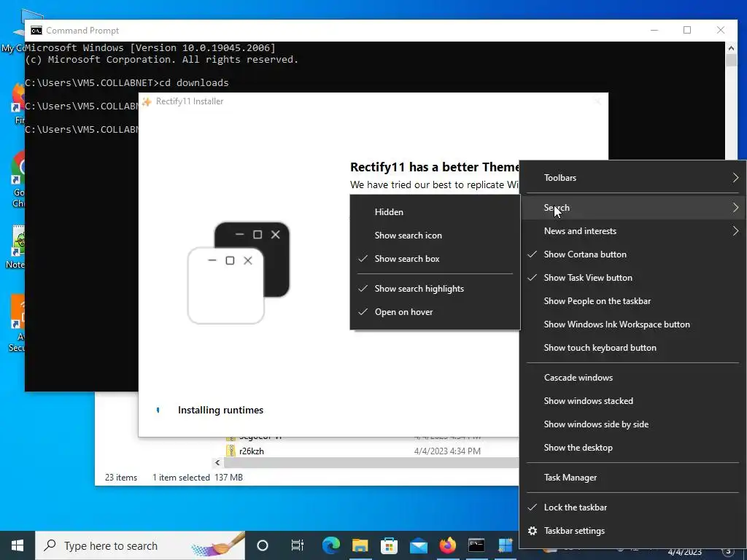
Task: Enable Show People on the taskbar
Action: tap(634, 301)
